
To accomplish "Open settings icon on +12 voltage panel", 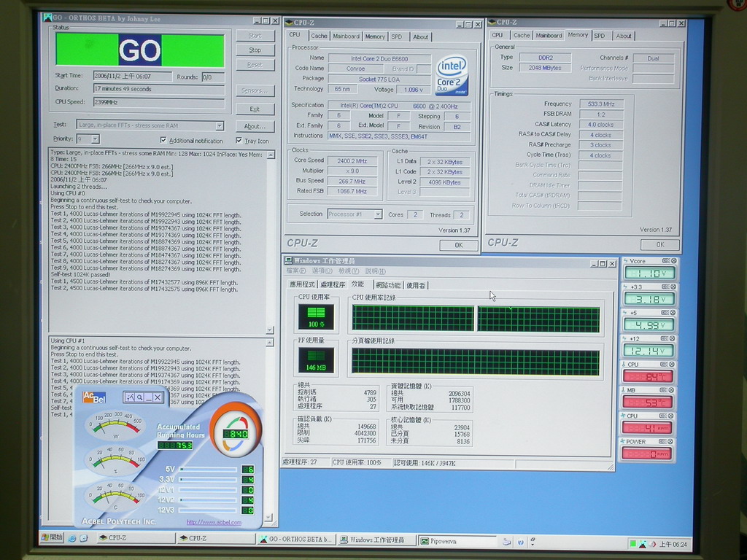I will click(664, 338).
